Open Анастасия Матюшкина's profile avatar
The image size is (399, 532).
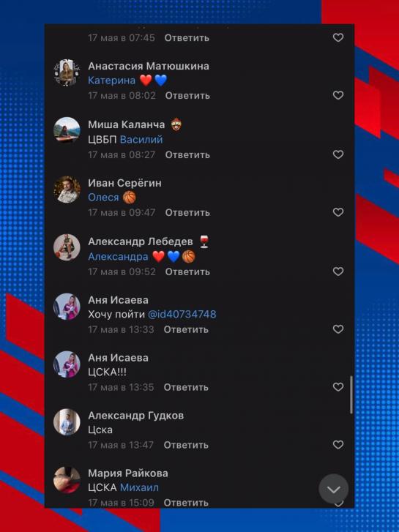[67, 72]
